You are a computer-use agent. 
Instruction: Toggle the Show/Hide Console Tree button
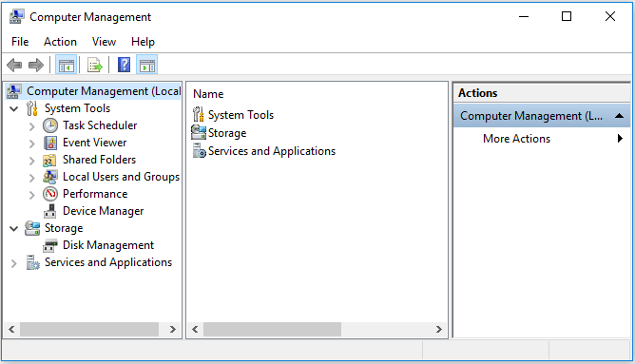(66, 65)
